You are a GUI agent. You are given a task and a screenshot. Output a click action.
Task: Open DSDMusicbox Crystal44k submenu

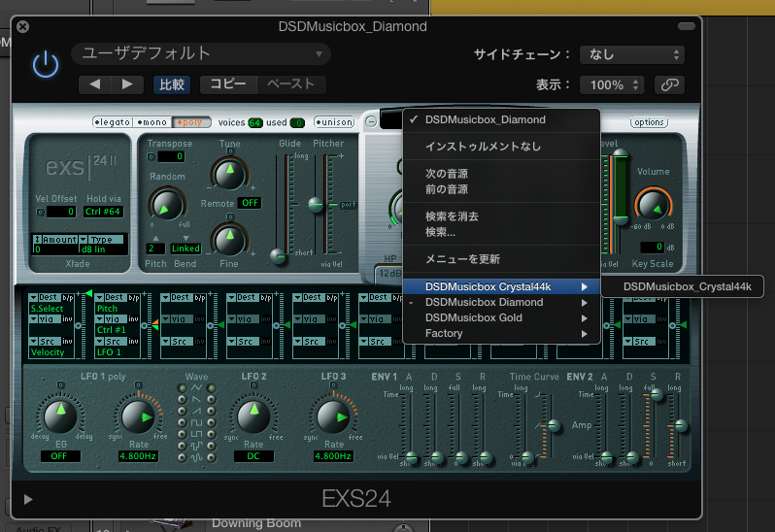coord(501,286)
